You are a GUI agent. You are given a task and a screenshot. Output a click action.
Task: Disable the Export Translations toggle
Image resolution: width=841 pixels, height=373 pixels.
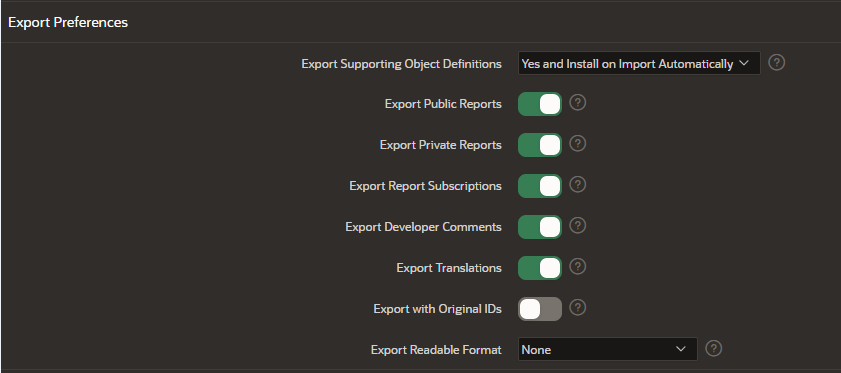click(x=540, y=268)
